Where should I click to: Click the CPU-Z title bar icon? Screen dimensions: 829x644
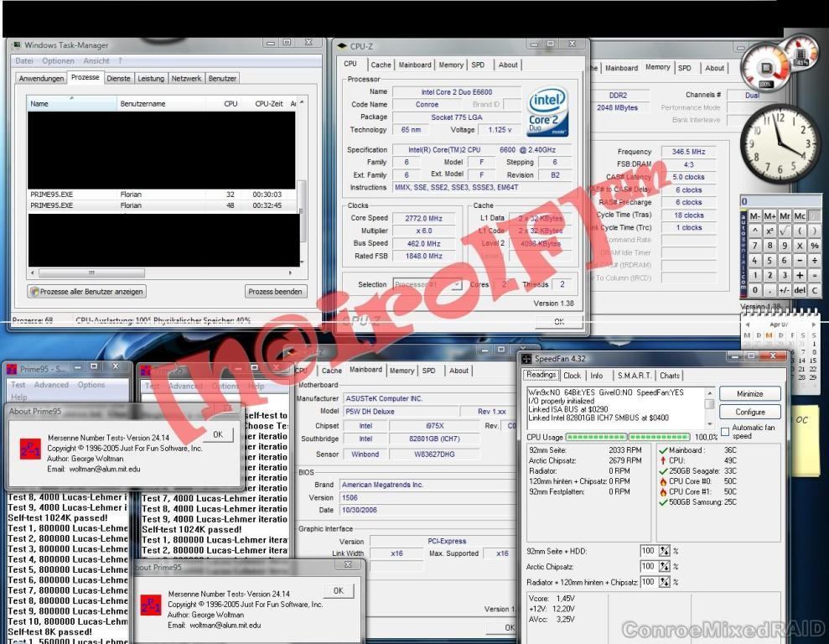click(x=342, y=46)
